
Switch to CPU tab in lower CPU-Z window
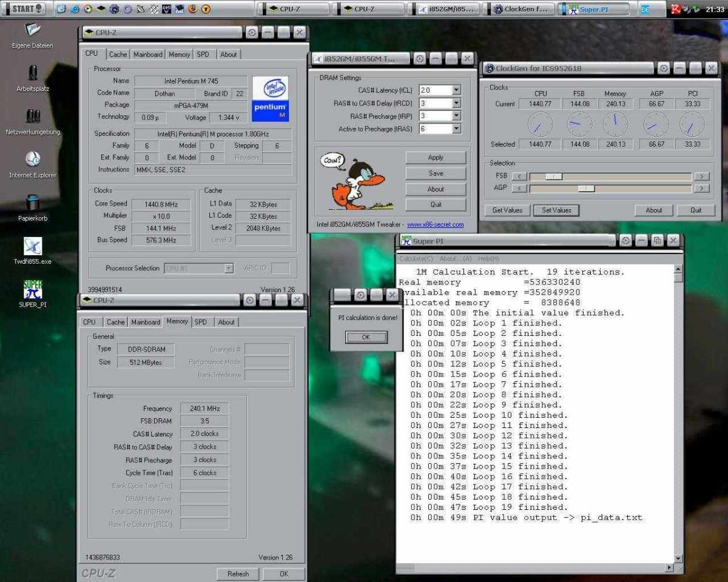point(89,323)
